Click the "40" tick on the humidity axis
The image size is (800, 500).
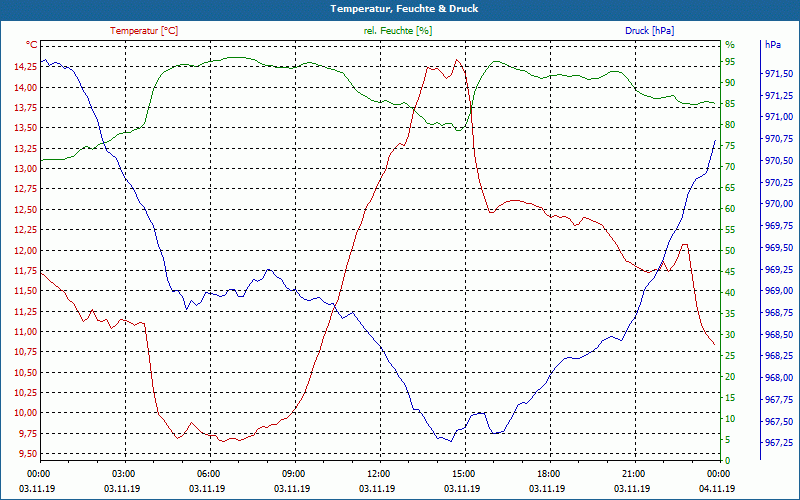tap(730, 292)
